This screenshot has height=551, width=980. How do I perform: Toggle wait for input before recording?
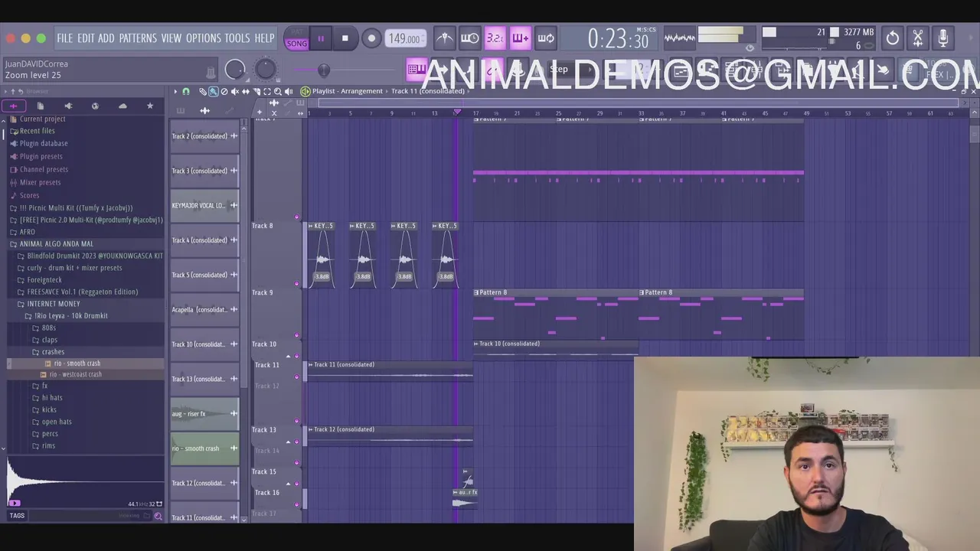[470, 38]
